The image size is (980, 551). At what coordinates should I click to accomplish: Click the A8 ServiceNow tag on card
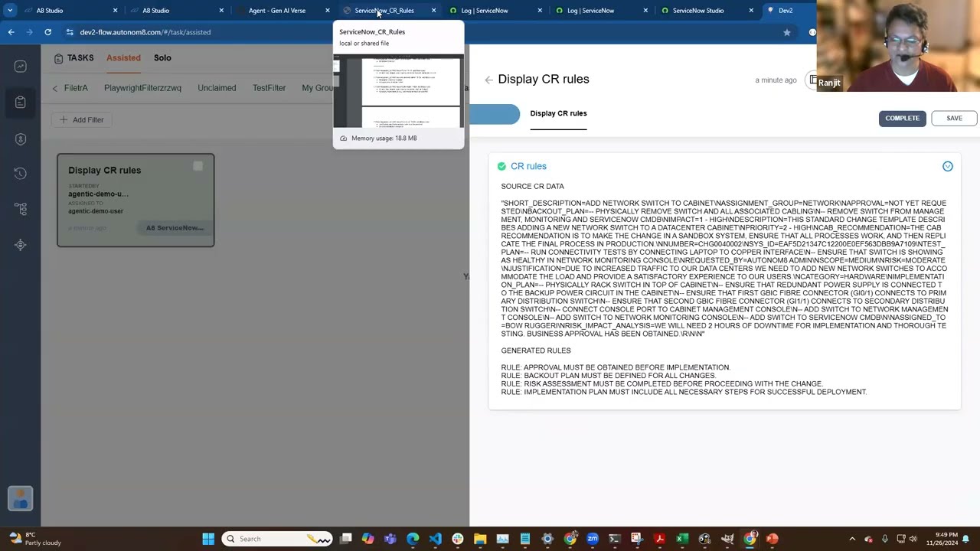click(x=175, y=227)
